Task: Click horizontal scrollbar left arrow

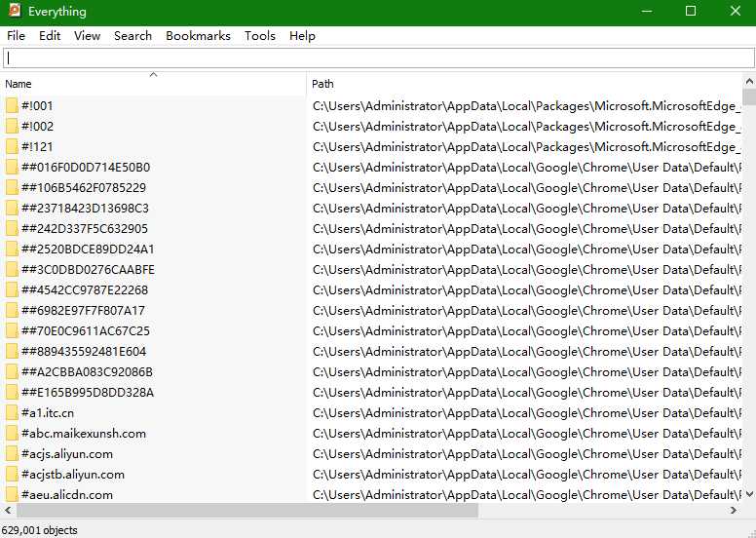Action: click(x=8, y=510)
